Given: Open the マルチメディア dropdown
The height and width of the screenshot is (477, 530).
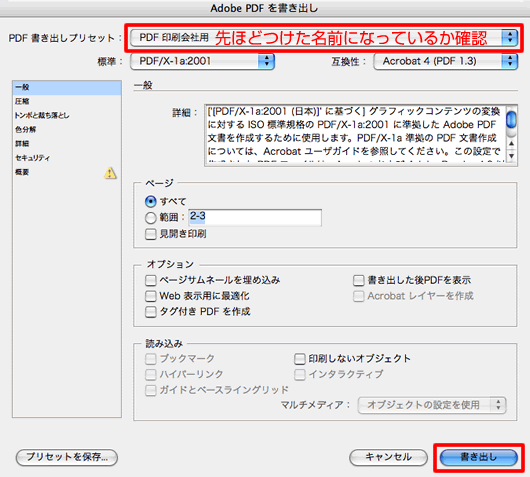Looking at the screenshot, I should click(432, 405).
